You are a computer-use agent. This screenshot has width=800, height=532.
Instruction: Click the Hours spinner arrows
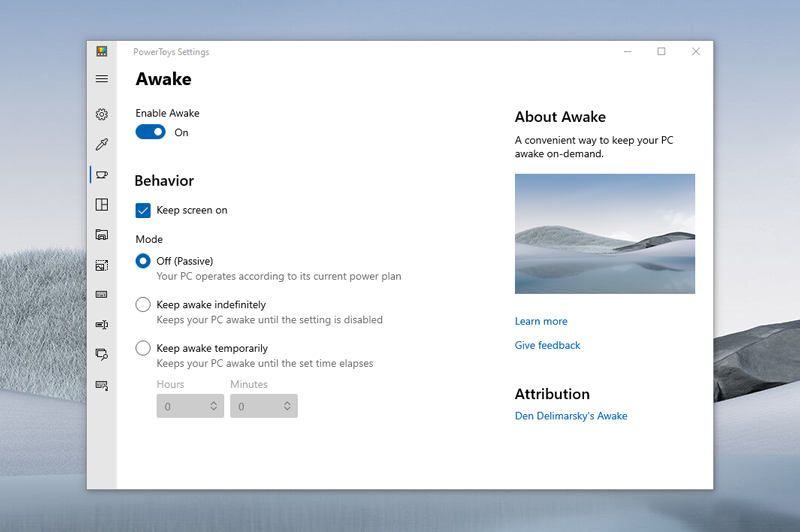(x=213, y=406)
